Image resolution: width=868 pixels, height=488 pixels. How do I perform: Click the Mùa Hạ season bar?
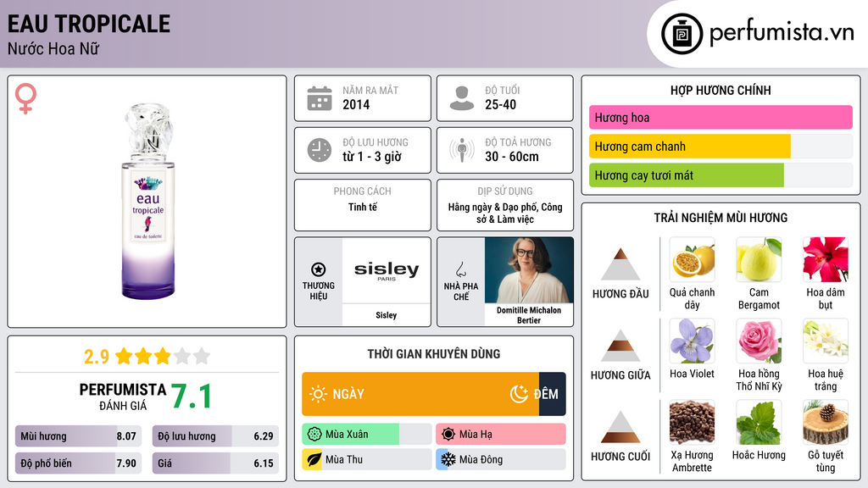click(x=501, y=435)
